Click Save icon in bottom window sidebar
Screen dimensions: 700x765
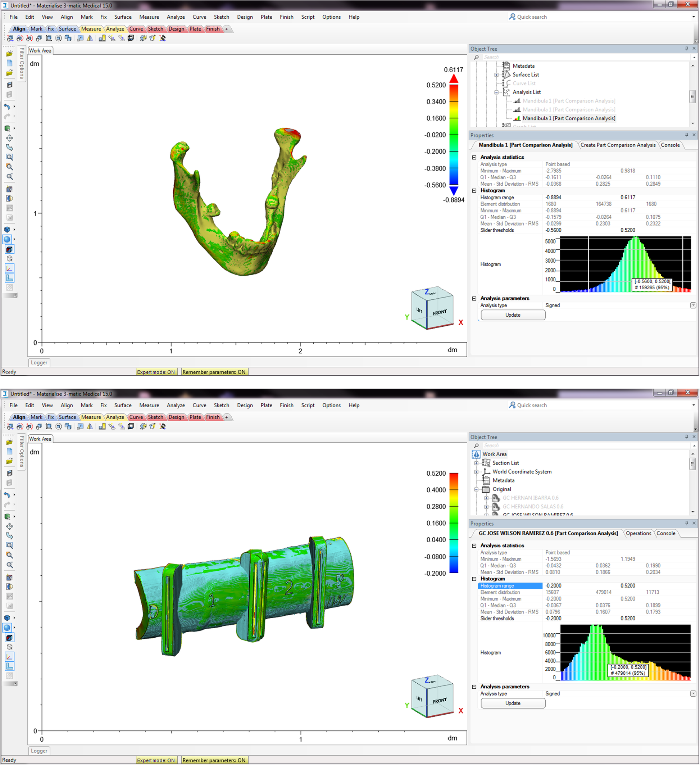pos(9,473)
